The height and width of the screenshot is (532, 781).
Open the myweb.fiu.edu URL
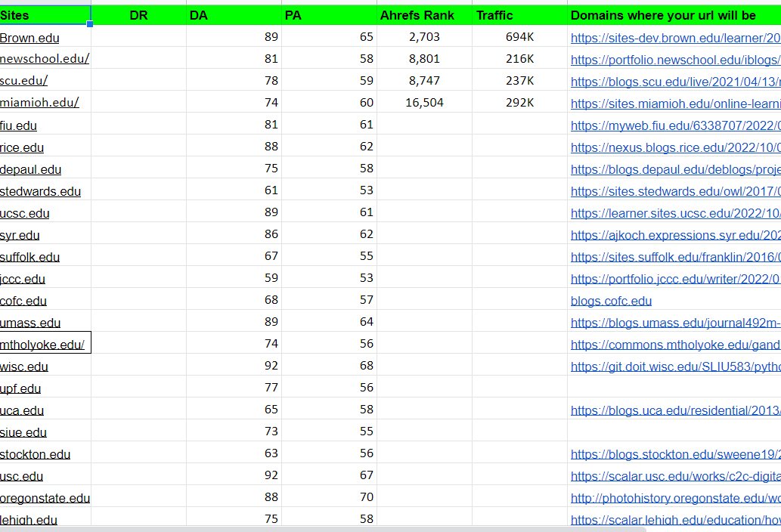[x=675, y=125]
